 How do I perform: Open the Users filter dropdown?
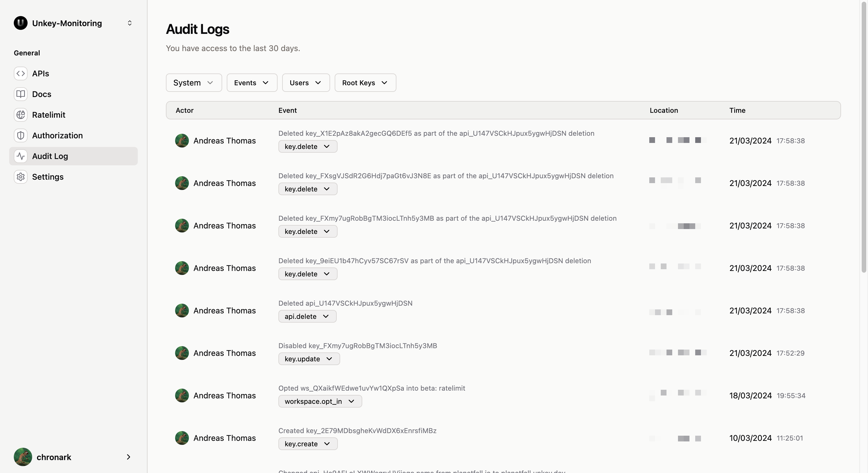coord(306,83)
